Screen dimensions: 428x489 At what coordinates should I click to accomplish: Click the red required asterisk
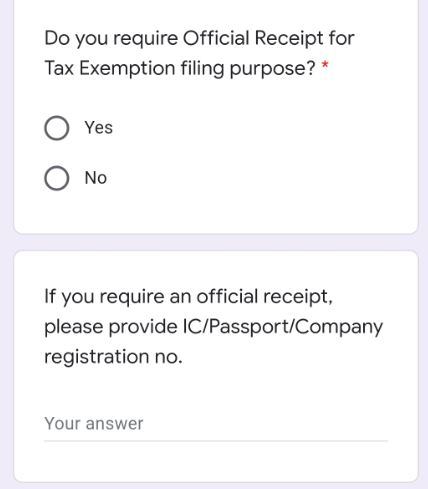click(325, 65)
